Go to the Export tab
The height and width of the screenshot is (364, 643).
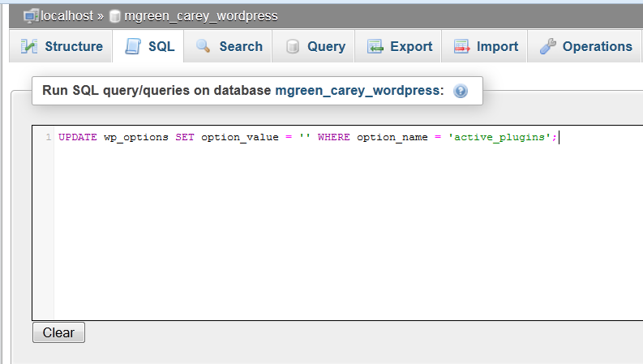pyautogui.click(x=411, y=47)
